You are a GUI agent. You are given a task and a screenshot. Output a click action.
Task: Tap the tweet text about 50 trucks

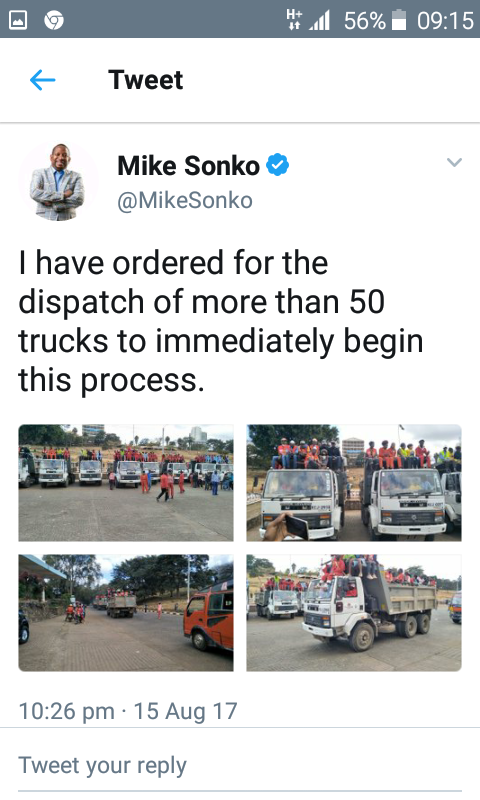[221, 321]
